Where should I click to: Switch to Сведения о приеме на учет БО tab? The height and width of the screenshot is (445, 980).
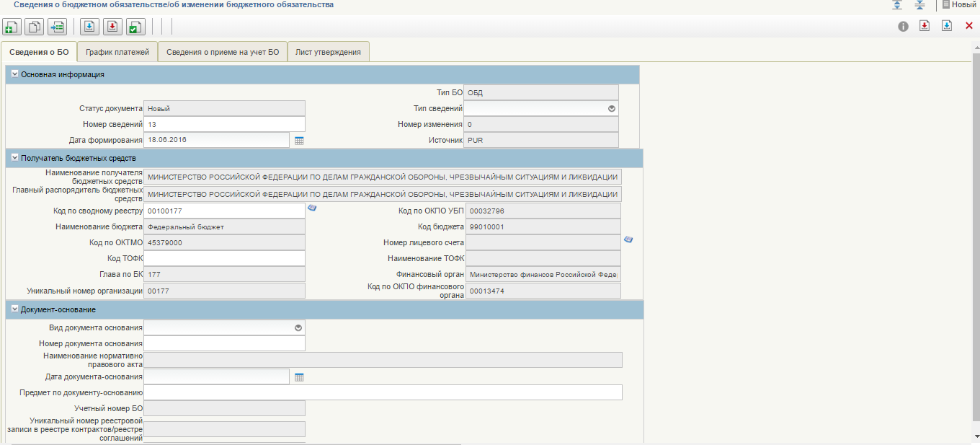(222, 52)
